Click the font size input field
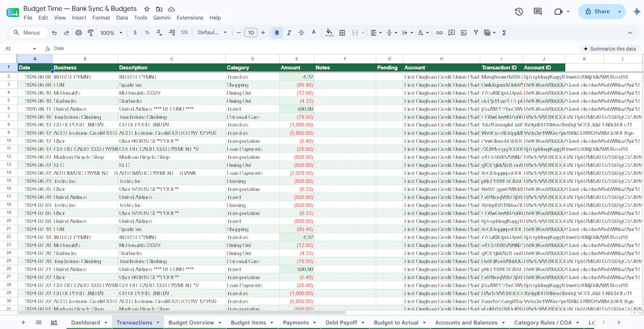This screenshot has width=644, height=329. [x=251, y=33]
